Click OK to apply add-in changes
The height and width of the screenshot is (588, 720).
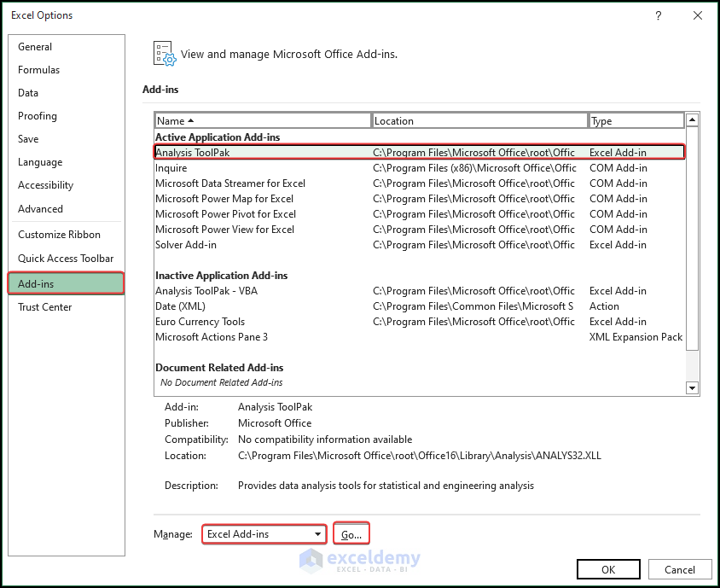pos(608,568)
